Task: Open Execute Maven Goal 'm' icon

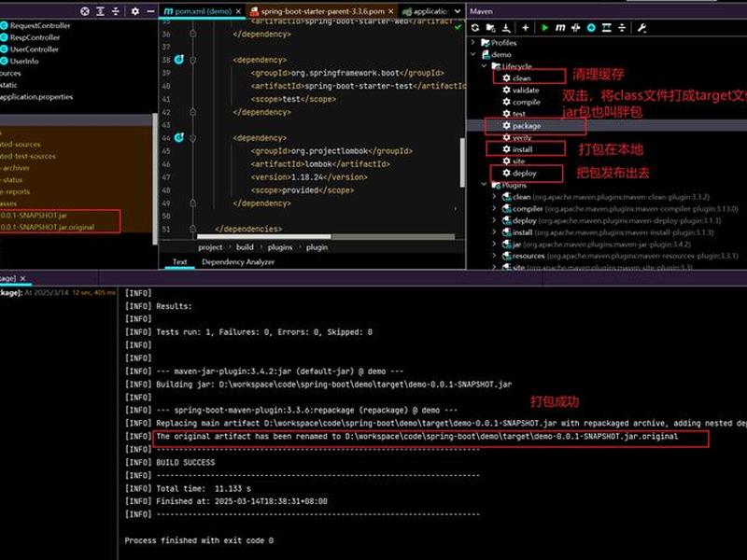Action: 560,28
